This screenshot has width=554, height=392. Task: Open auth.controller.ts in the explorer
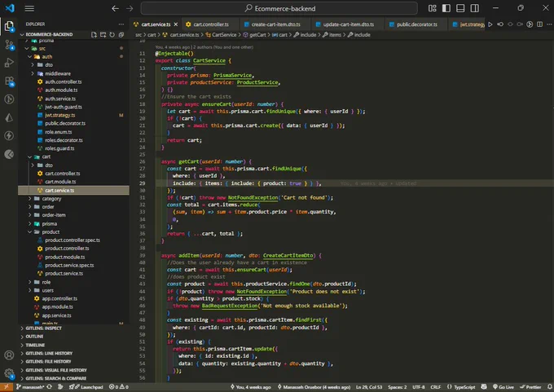[x=64, y=81]
